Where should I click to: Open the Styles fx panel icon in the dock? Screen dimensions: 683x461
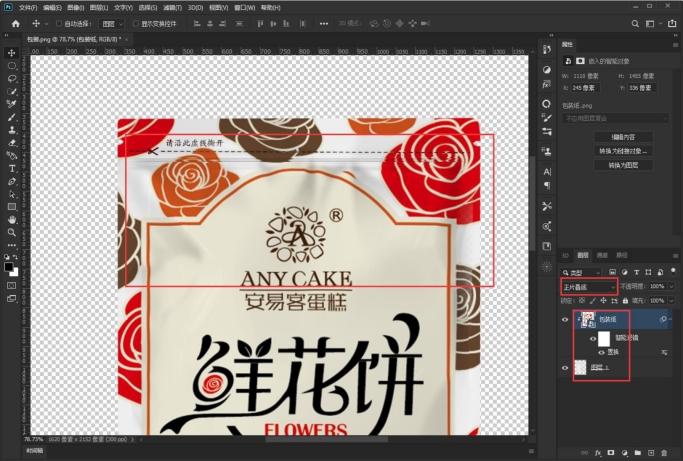pyautogui.click(x=547, y=84)
